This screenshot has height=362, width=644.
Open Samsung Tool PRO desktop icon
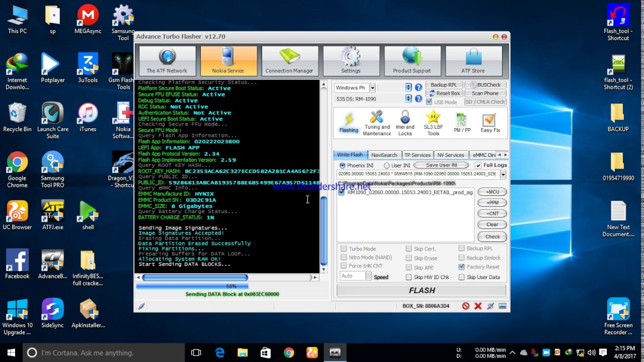click(x=53, y=170)
